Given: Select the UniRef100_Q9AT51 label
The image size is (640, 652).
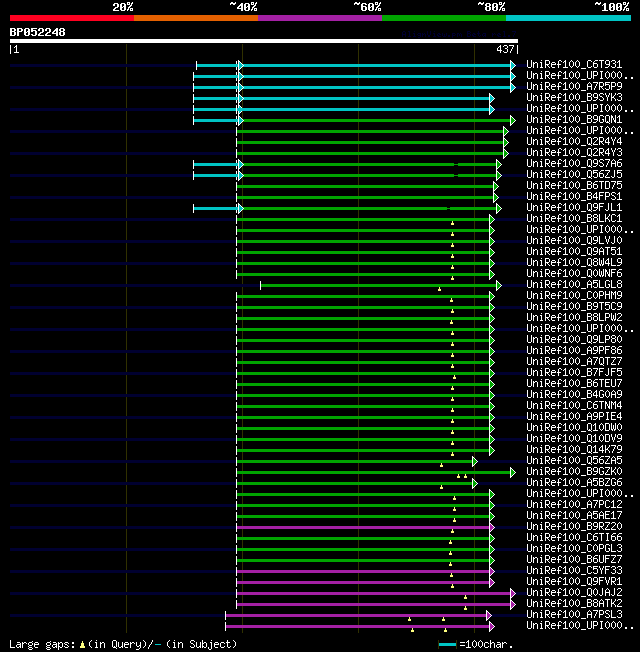Looking at the screenshot, I should (574, 251).
